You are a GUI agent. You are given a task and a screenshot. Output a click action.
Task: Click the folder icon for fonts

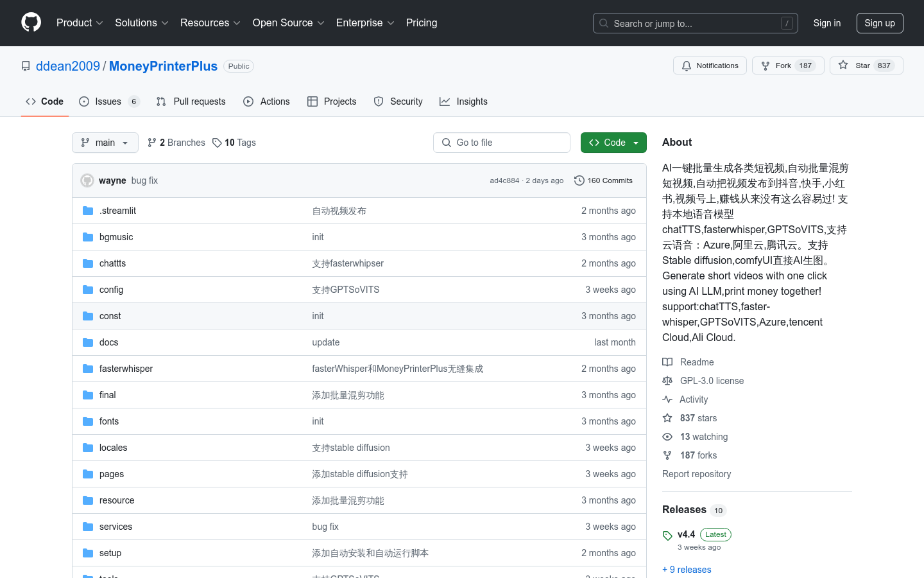[x=88, y=421]
